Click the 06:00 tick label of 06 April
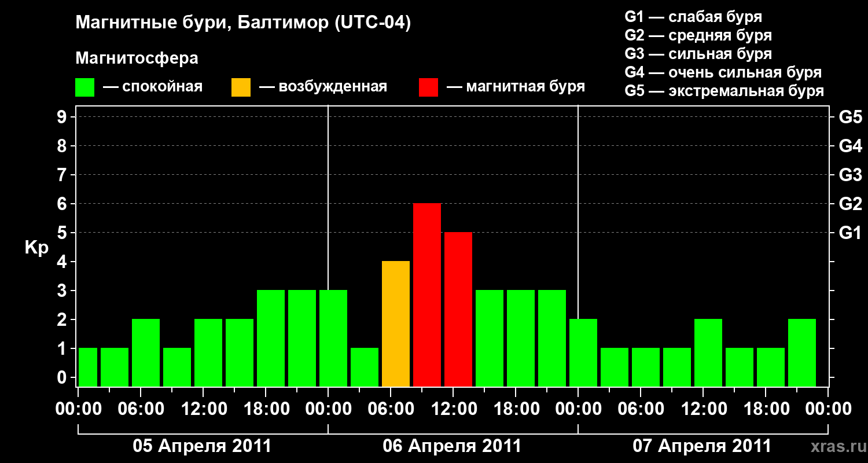Screen dimensions: 868x463 tap(391, 409)
